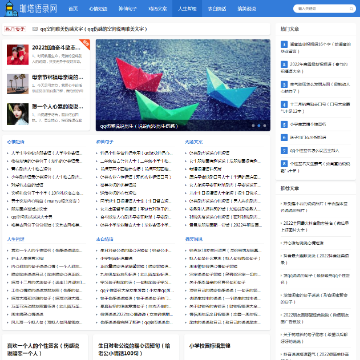Select the last carousel dot

pos(265,126)
